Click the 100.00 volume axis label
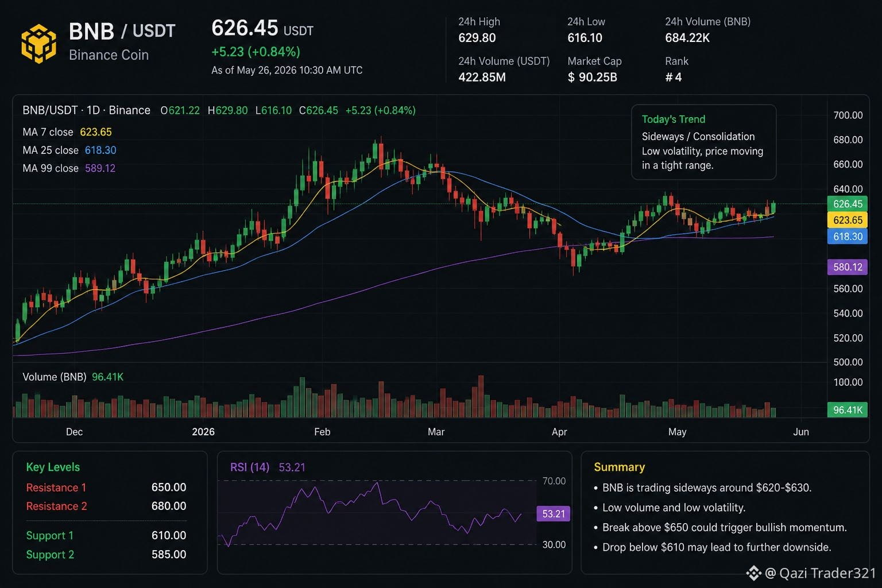882x588 pixels. [848, 382]
